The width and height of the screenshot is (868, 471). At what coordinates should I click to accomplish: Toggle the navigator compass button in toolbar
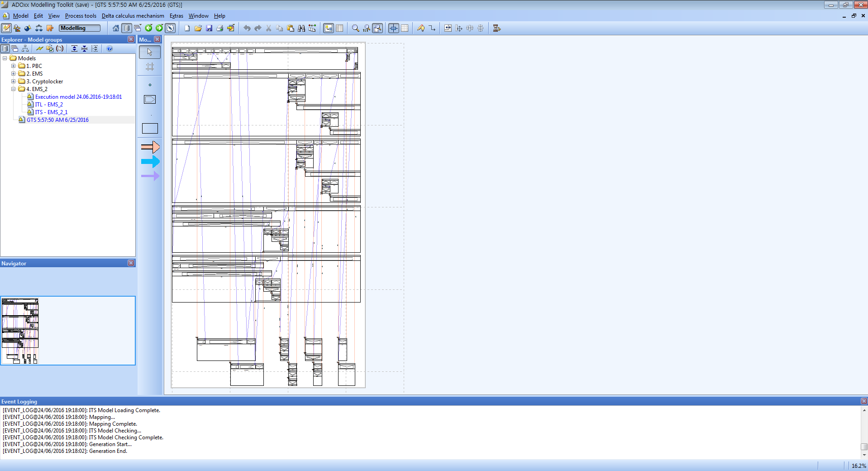[x=170, y=28]
